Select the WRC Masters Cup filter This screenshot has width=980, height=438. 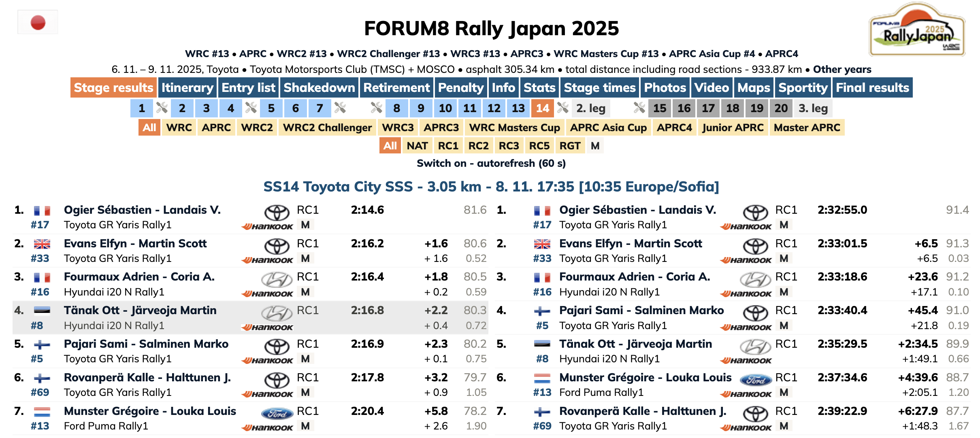tap(514, 128)
